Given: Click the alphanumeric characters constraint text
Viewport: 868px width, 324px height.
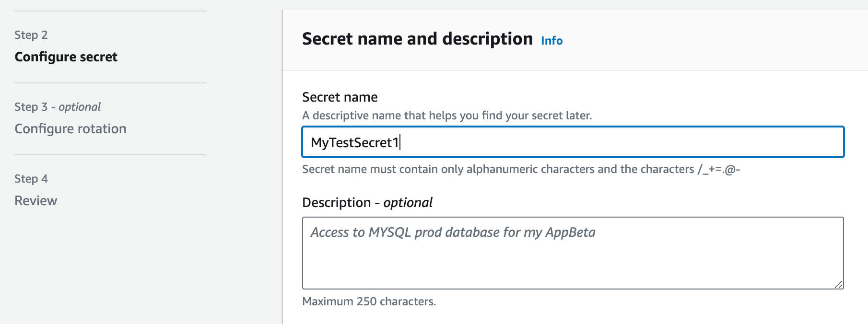Looking at the screenshot, I should click(x=521, y=169).
